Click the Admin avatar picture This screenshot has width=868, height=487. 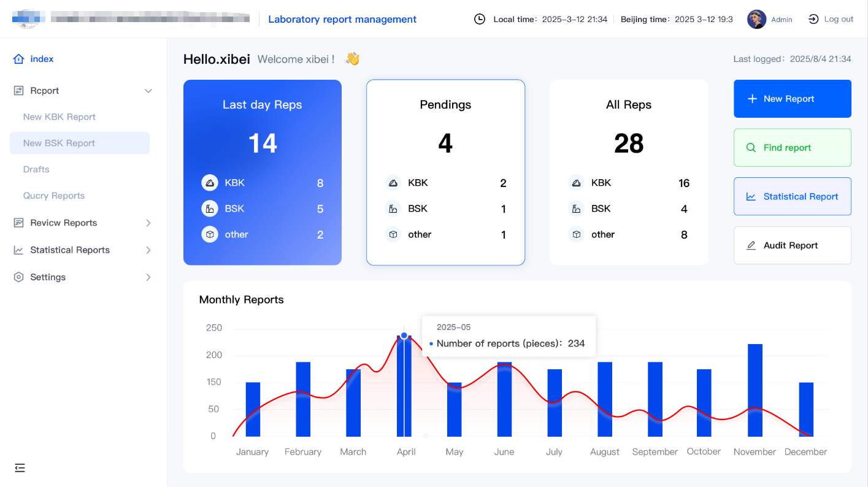point(756,20)
